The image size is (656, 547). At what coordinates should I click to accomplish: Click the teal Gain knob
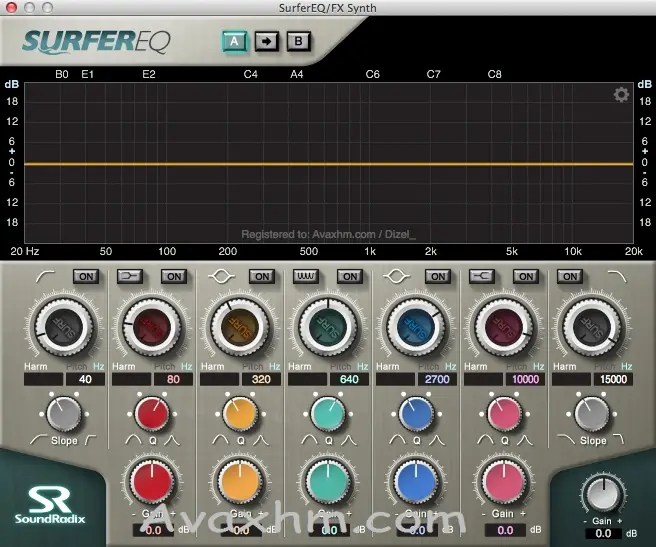[x=328, y=482]
